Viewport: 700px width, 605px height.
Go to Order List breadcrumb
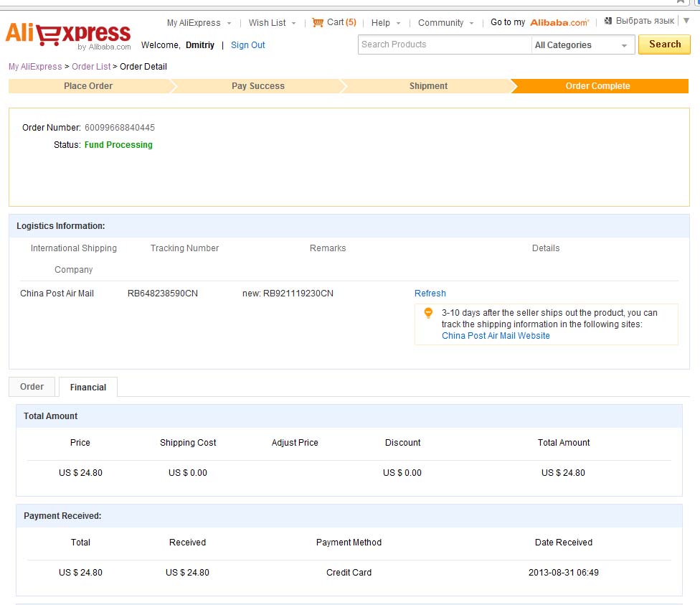click(x=91, y=67)
